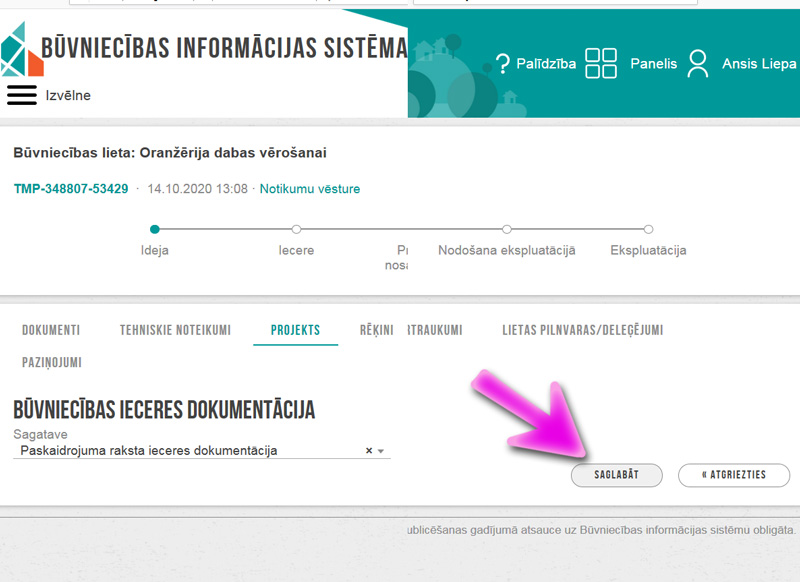
Task: Open the TMP-348807-53429 case link
Action: [71, 189]
